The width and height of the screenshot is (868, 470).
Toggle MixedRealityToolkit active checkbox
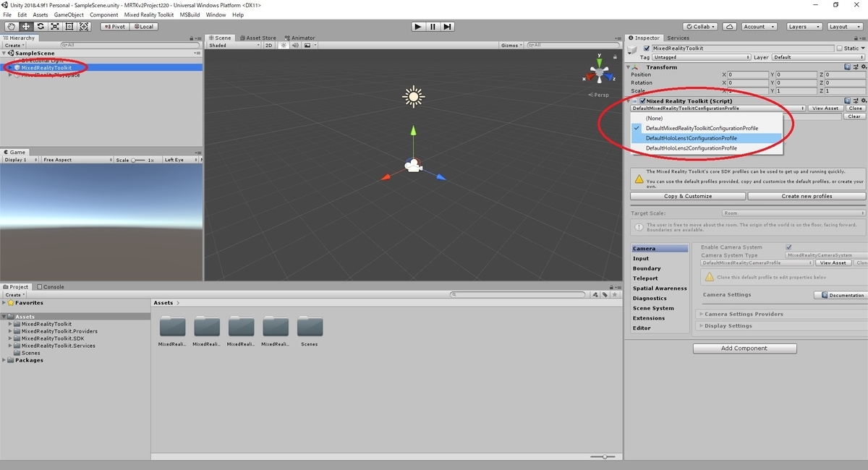pos(647,48)
